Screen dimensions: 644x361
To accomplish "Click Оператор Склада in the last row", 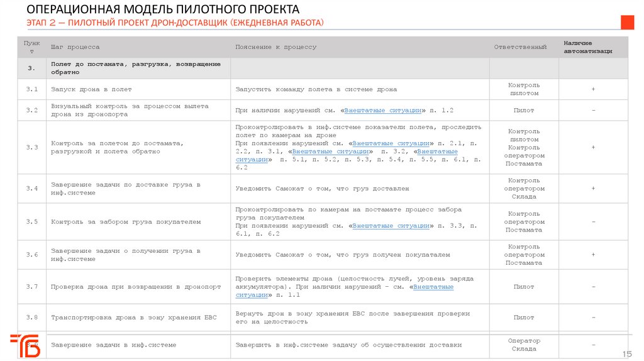I will click(524, 345).
